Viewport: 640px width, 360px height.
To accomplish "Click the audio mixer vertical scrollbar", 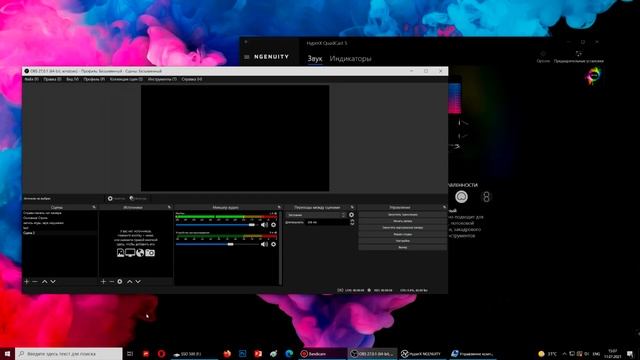I will (280, 247).
